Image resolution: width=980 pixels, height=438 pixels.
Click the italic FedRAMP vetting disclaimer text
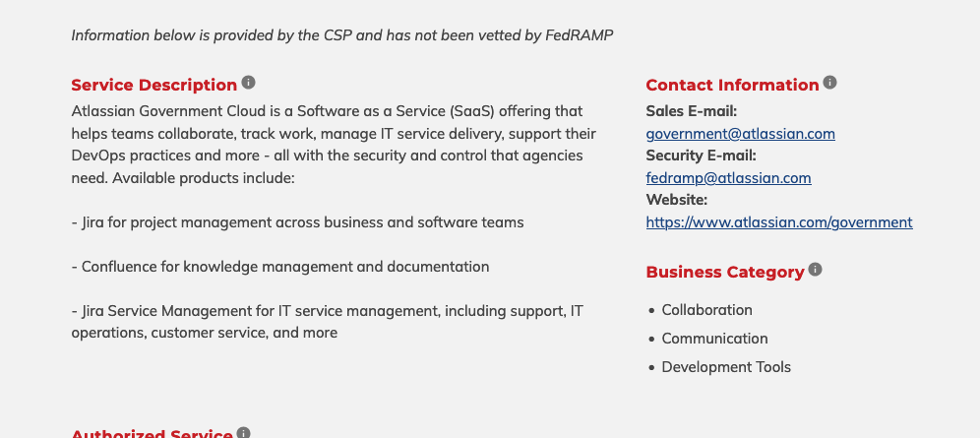341,35
